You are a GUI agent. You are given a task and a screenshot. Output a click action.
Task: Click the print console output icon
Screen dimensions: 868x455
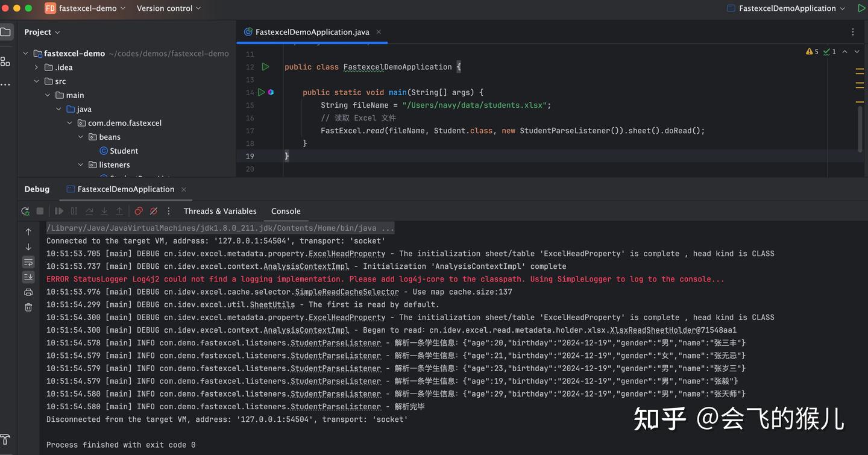[x=28, y=292]
